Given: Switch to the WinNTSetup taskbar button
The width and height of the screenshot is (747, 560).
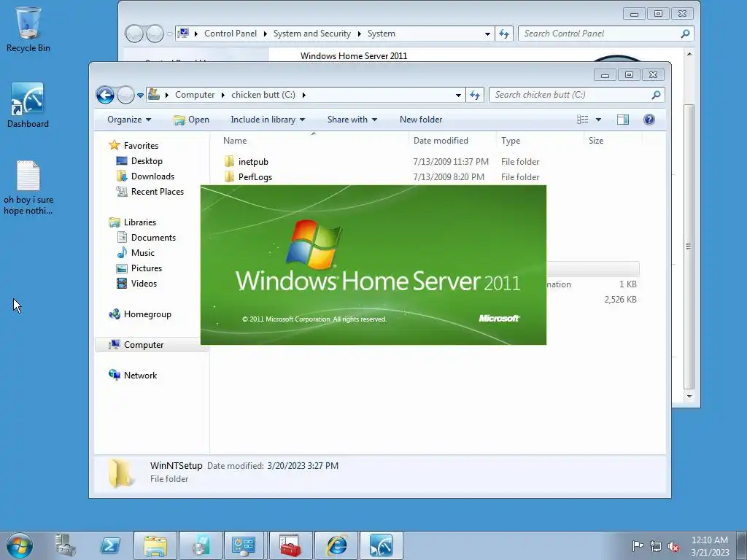Looking at the screenshot, I should coord(201,545).
